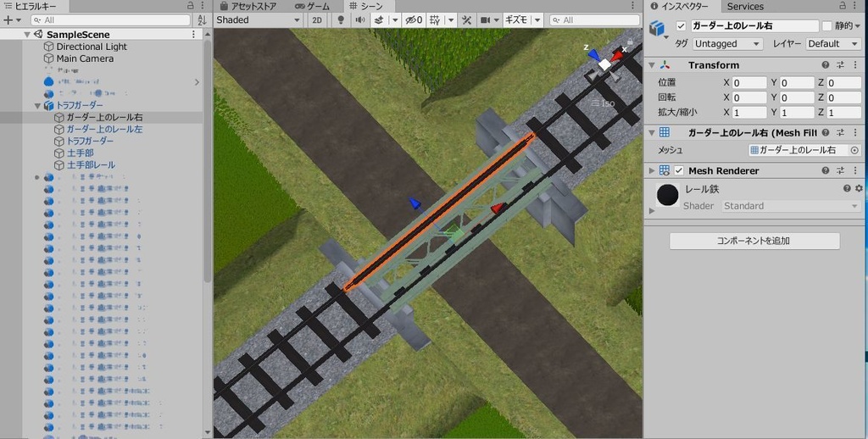The height and width of the screenshot is (439, 868).
Task: Open prefab with the right chevron in hierarchy
Action: point(197,82)
